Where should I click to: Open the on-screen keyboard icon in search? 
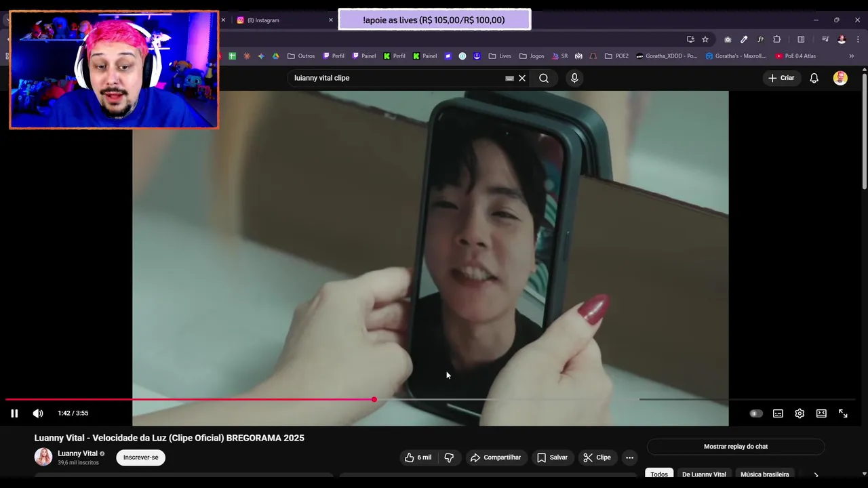(x=509, y=78)
